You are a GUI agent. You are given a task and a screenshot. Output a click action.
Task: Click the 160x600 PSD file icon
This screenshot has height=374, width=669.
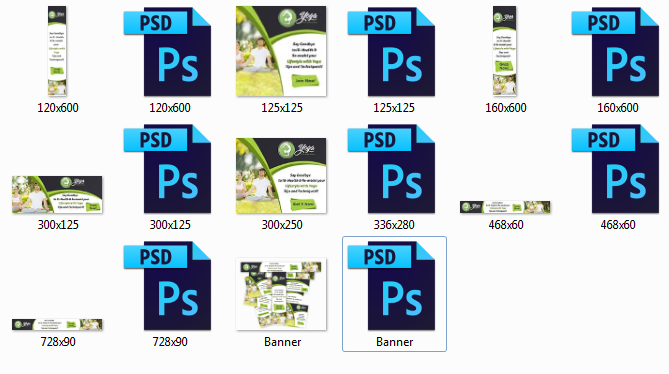click(615, 52)
